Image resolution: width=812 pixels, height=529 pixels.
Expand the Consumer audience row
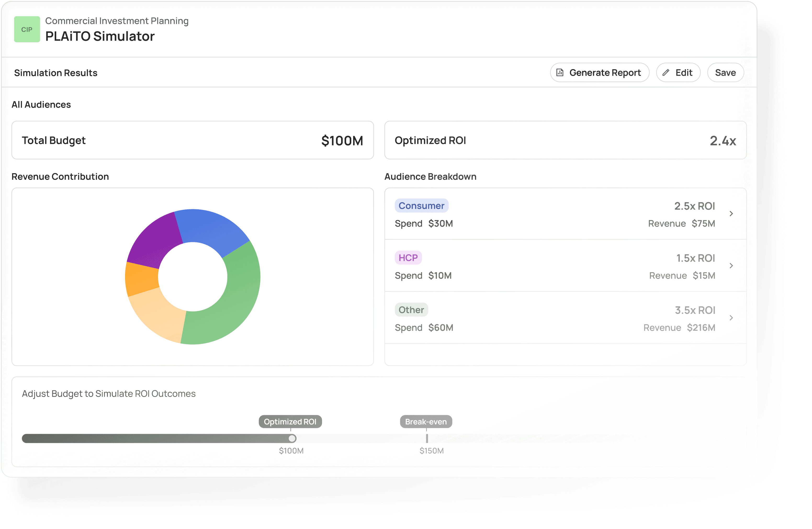tap(731, 214)
